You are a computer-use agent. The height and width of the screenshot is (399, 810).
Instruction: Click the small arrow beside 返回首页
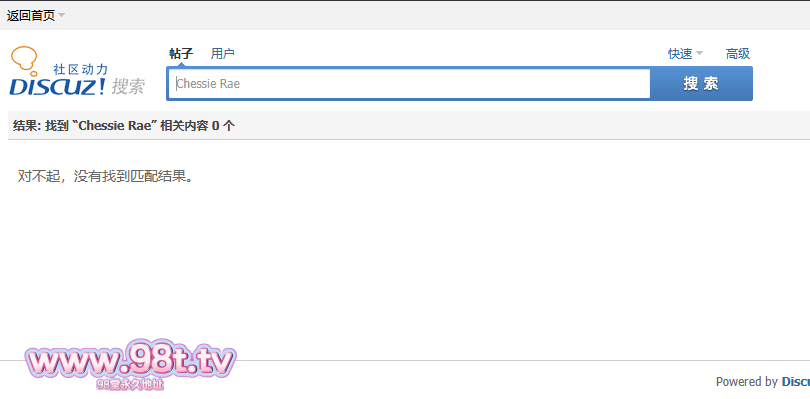(x=61, y=15)
